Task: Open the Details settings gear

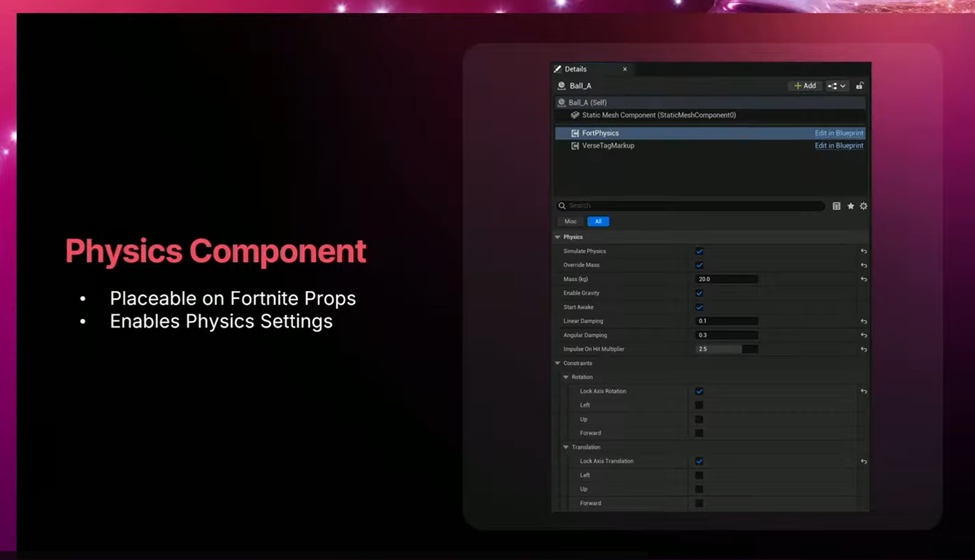Action: (864, 206)
